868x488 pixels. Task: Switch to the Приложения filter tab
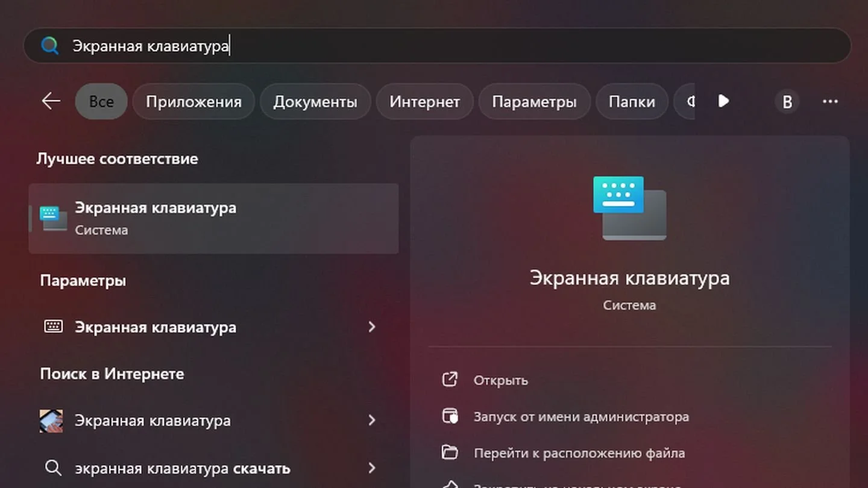tap(193, 101)
